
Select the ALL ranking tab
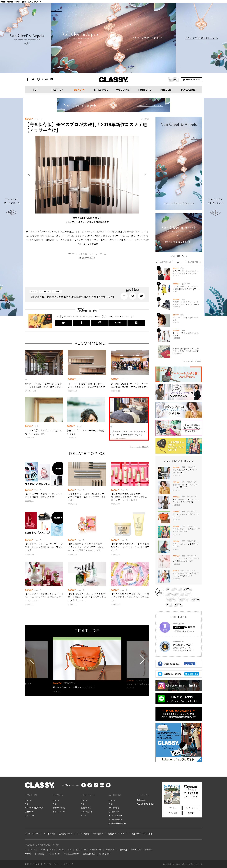179,262
